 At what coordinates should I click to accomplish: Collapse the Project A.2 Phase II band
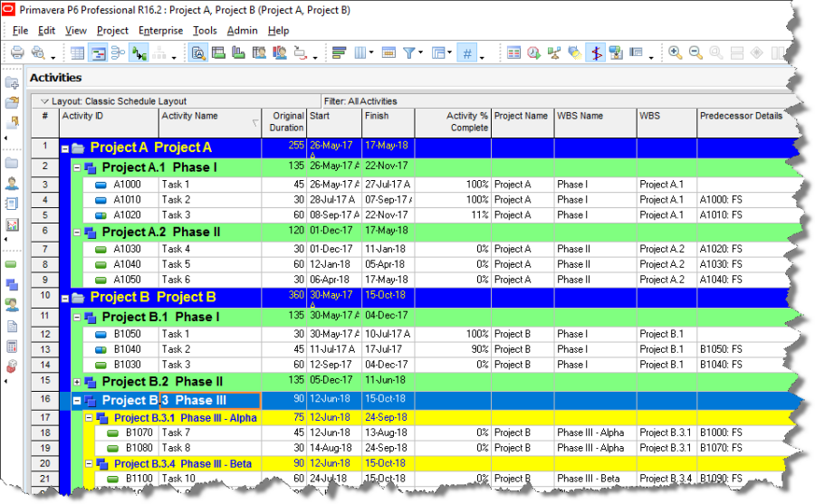coord(77,233)
